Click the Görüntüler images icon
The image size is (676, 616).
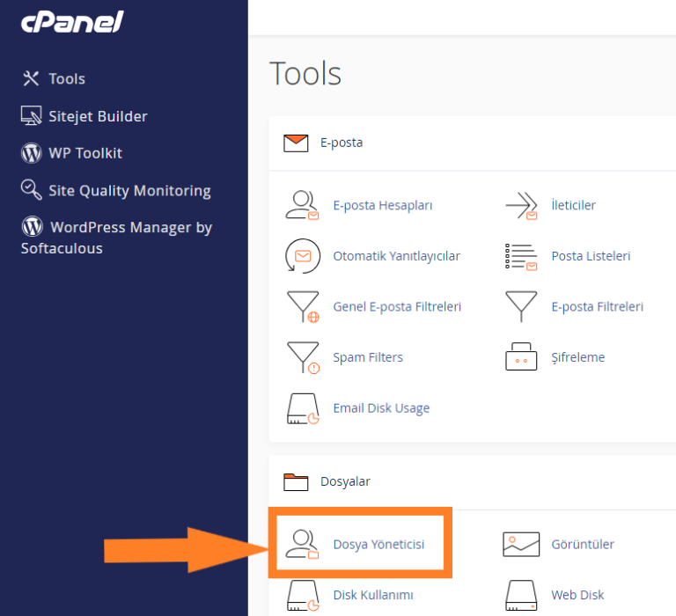click(521, 545)
